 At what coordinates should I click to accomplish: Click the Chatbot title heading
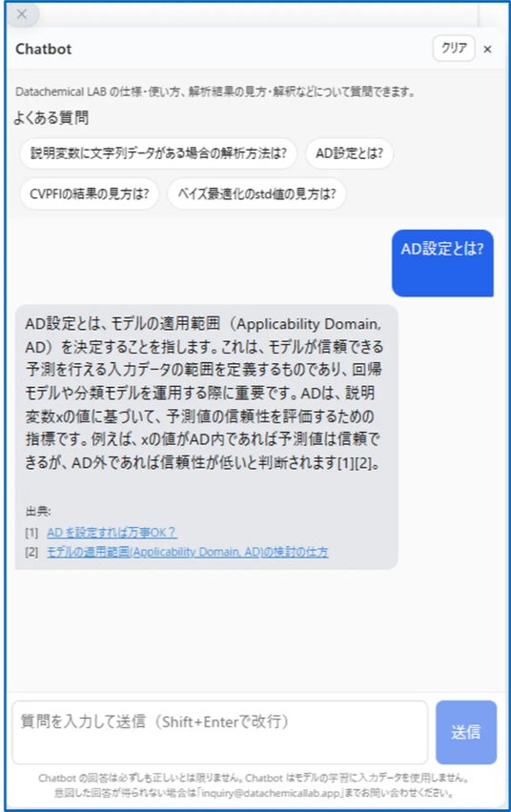[44, 50]
